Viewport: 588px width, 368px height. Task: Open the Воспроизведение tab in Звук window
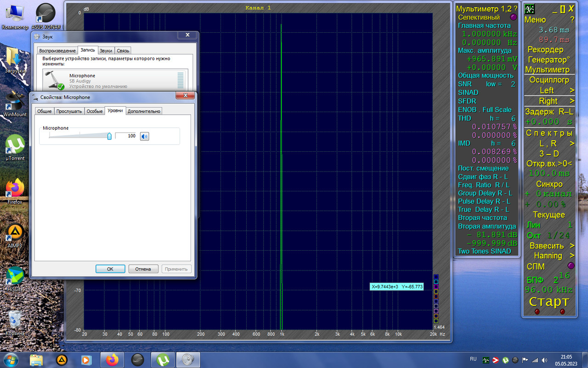[57, 51]
